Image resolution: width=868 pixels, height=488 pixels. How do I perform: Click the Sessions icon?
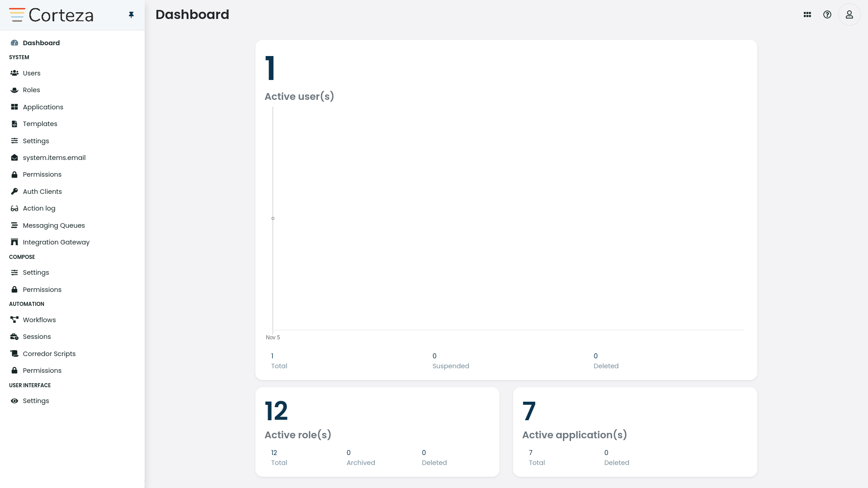pyautogui.click(x=14, y=337)
